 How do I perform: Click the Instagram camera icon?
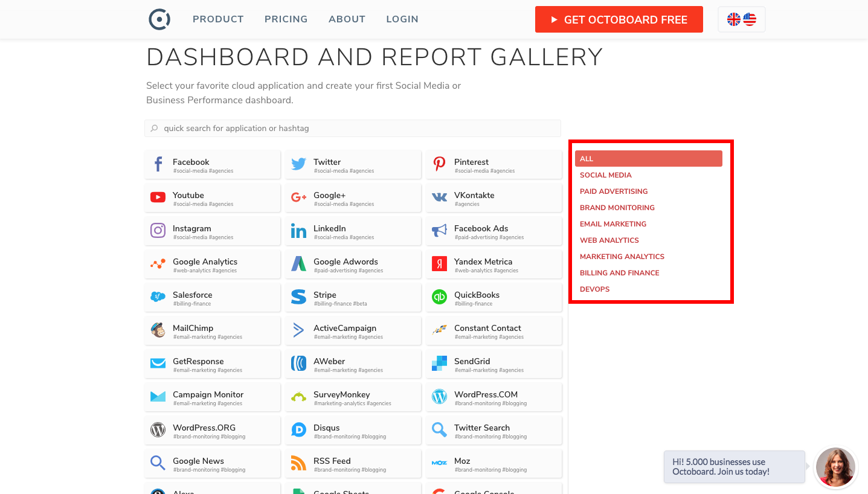(x=158, y=231)
